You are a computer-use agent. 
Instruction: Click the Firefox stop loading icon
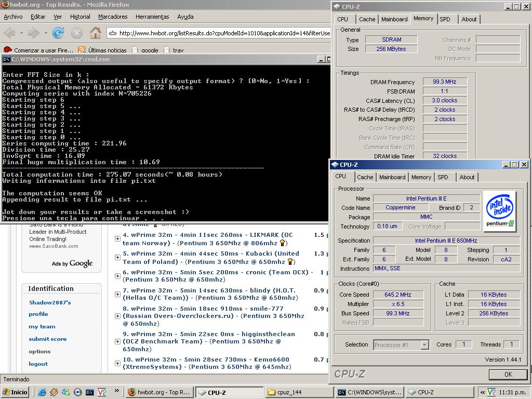[77, 33]
